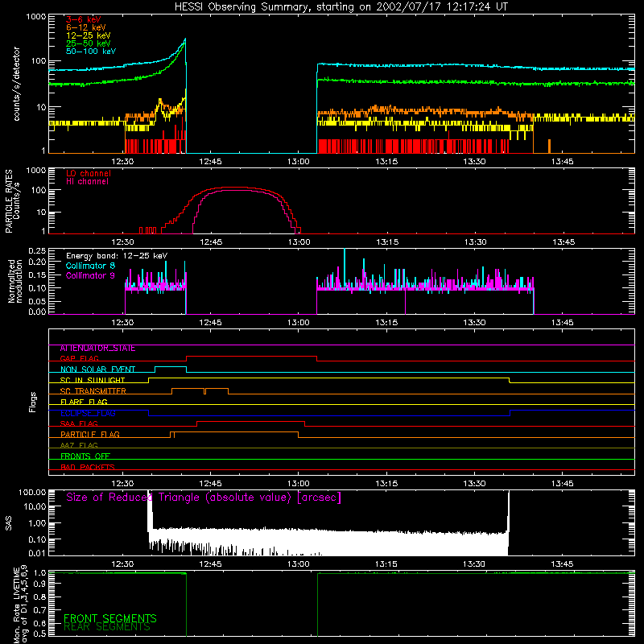Click the BAD_PACKETS flag label
The height and width of the screenshot is (644, 644).
[x=88, y=467]
